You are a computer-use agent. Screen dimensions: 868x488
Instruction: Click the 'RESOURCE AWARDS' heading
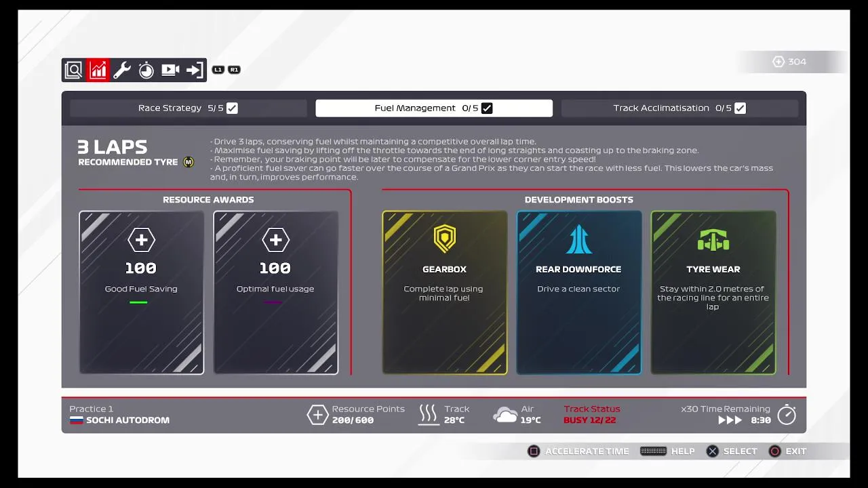click(208, 200)
